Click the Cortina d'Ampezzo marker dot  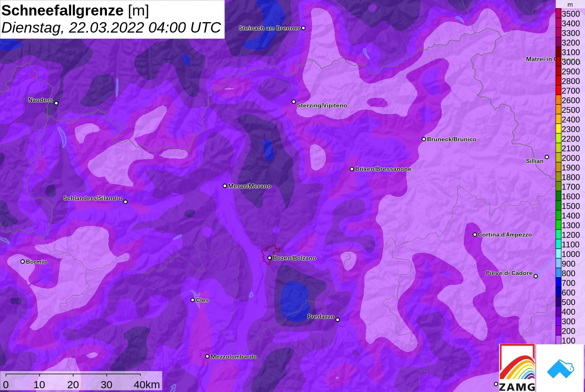click(475, 234)
